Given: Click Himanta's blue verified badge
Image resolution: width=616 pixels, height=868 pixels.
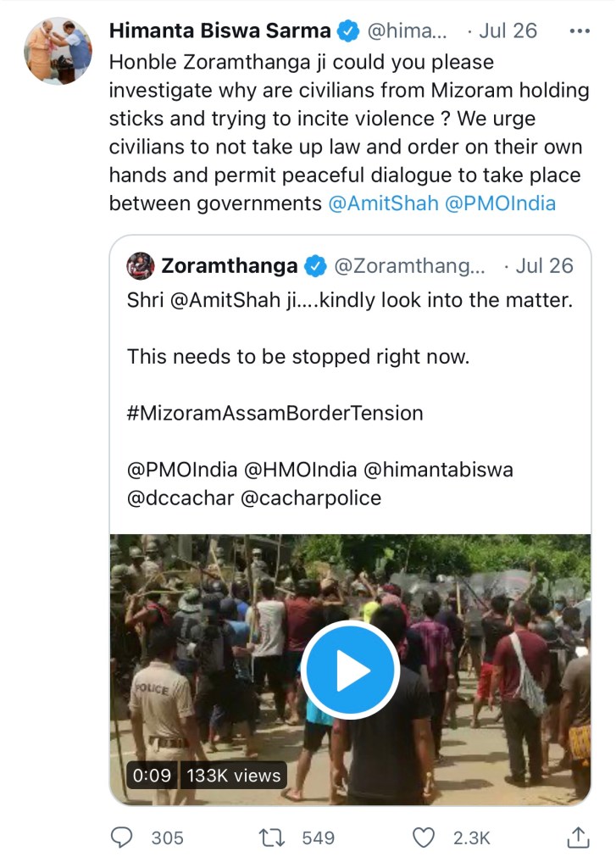Looking at the screenshot, I should click(x=347, y=31).
